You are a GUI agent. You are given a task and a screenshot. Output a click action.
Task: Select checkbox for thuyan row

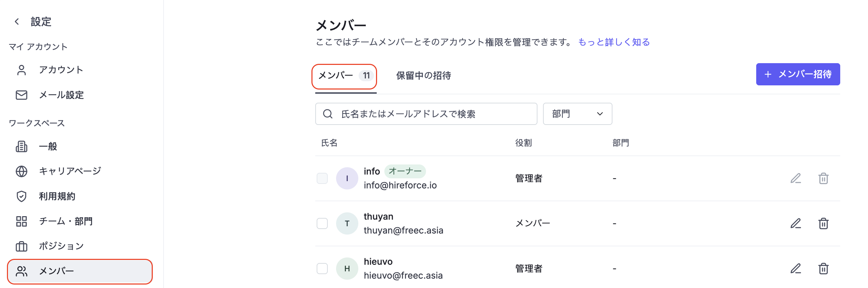[322, 223]
